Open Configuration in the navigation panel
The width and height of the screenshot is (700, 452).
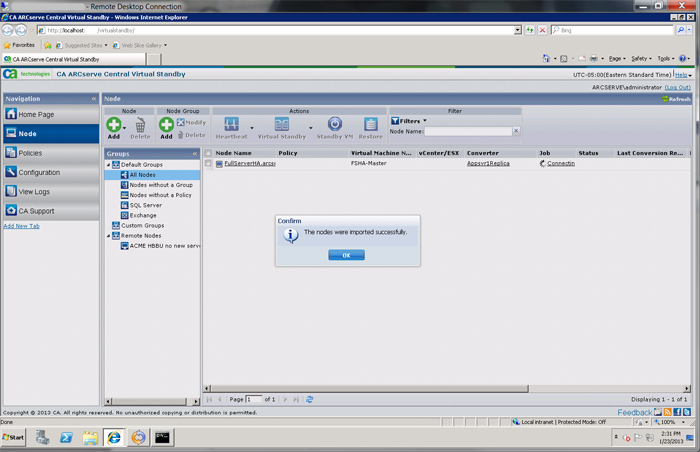[51, 172]
